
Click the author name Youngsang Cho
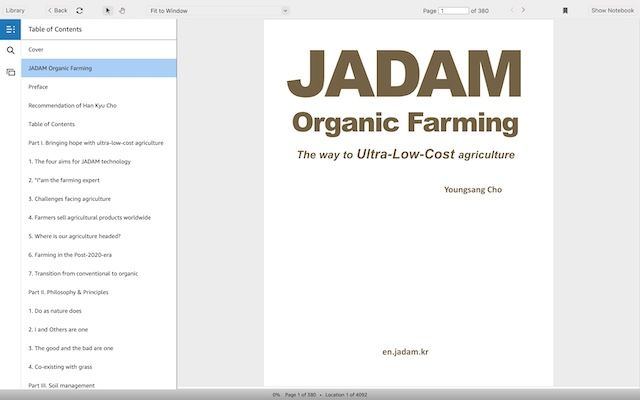(473, 190)
